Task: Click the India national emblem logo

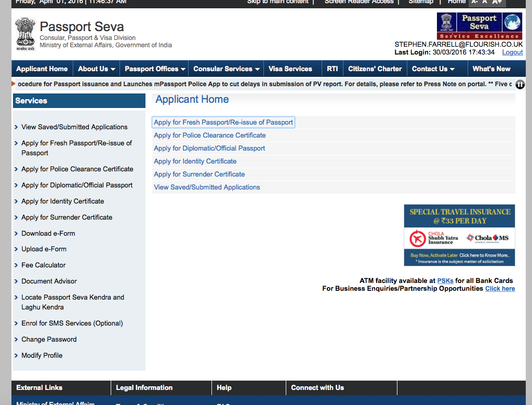Action: pos(25,33)
